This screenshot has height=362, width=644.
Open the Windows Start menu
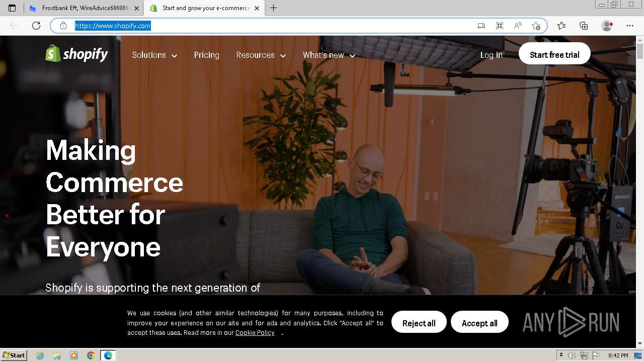click(x=14, y=355)
